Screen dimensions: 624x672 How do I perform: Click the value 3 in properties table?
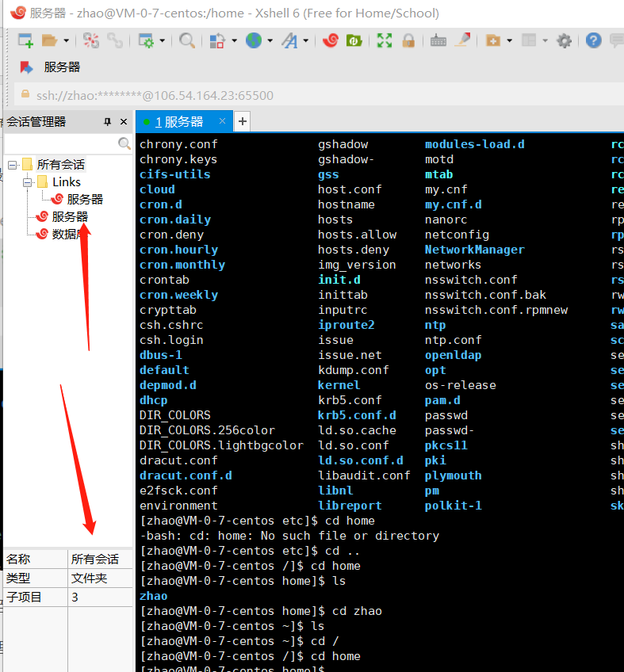pyautogui.click(x=101, y=597)
